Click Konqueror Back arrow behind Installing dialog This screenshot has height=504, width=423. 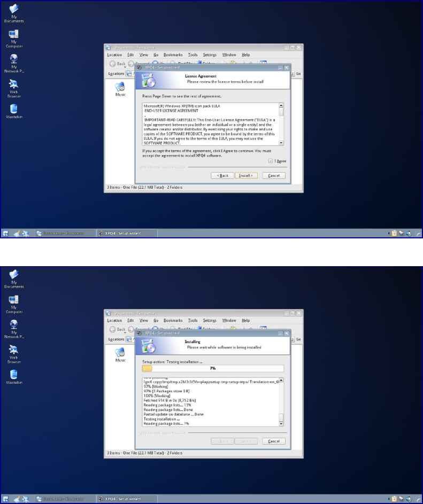(118, 329)
